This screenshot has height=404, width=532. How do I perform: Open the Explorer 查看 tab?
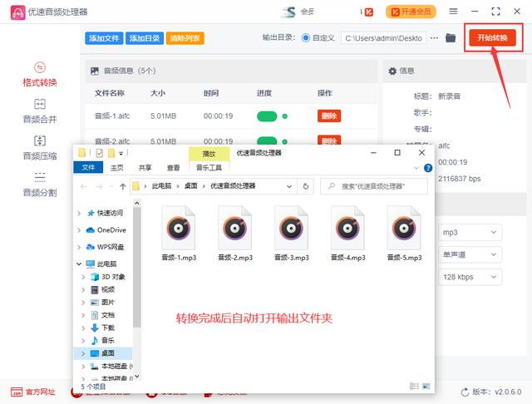(173, 168)
